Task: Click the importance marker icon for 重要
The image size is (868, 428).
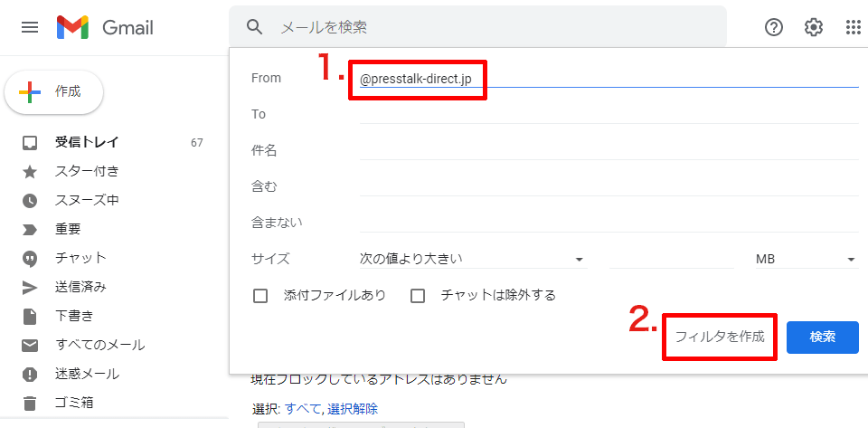Action: click(x=29, y=229)
